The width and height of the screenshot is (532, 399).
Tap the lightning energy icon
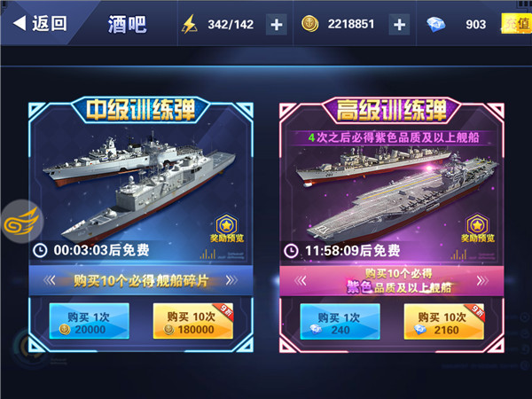coord(190,24)
